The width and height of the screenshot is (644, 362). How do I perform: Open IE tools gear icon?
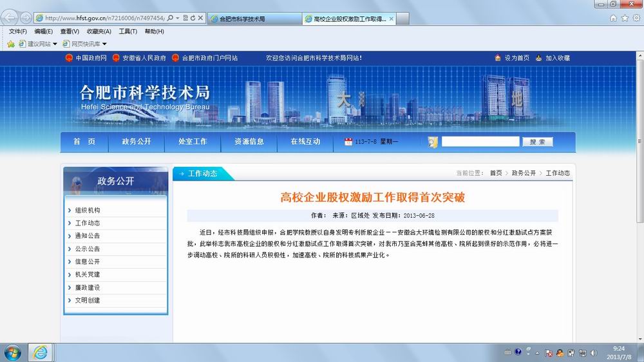[x=635, y=18]
